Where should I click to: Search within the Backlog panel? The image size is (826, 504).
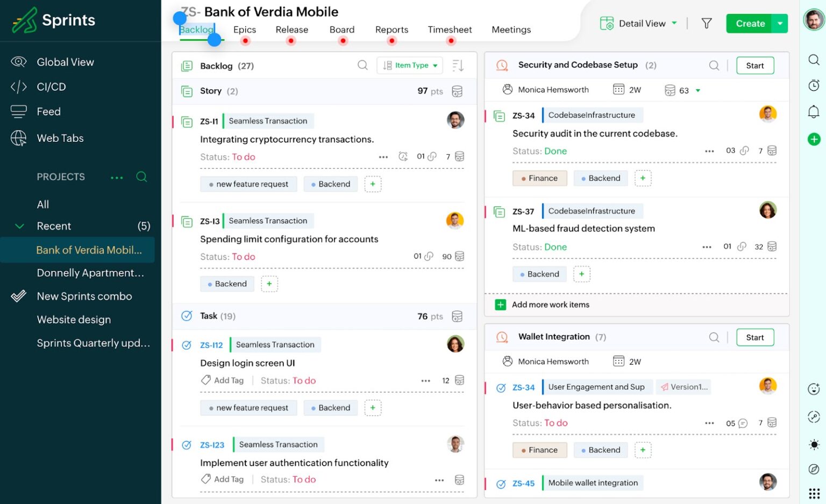click(x=362, y=65)
